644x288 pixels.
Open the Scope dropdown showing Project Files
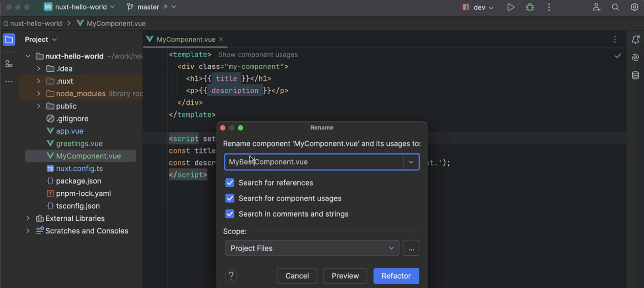pos(312,248)
